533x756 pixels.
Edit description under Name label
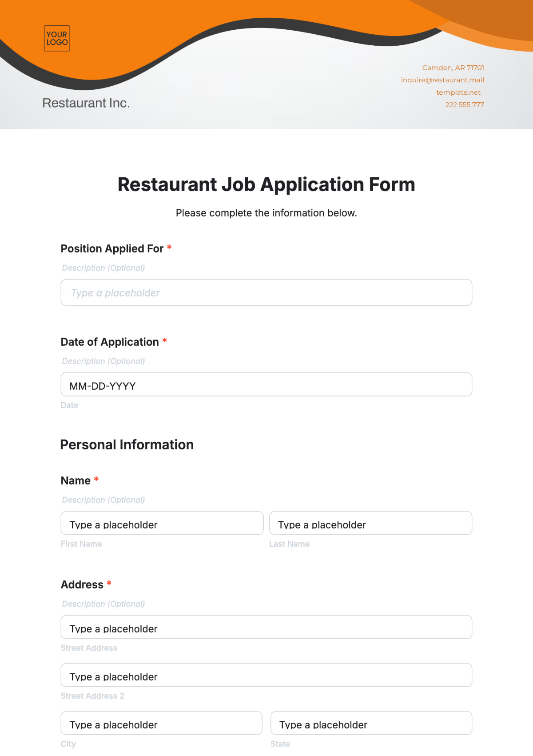(x=103, y=500)
